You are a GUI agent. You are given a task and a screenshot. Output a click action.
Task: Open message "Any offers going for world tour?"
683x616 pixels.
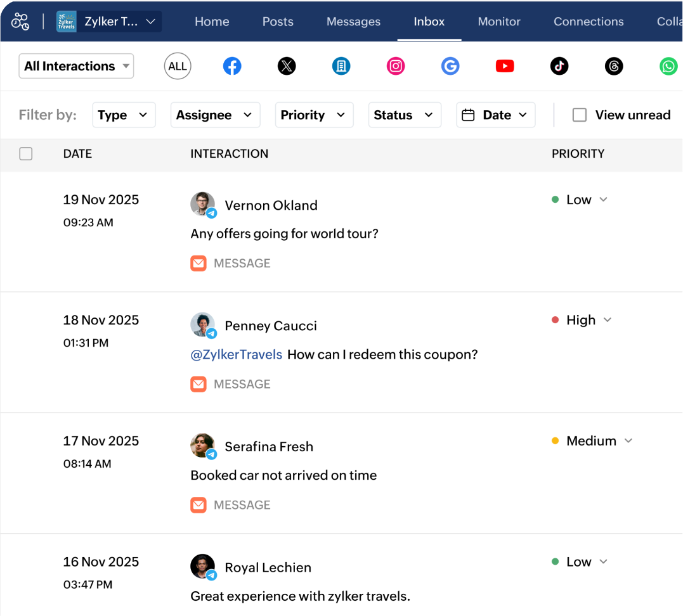click(285, 234)
